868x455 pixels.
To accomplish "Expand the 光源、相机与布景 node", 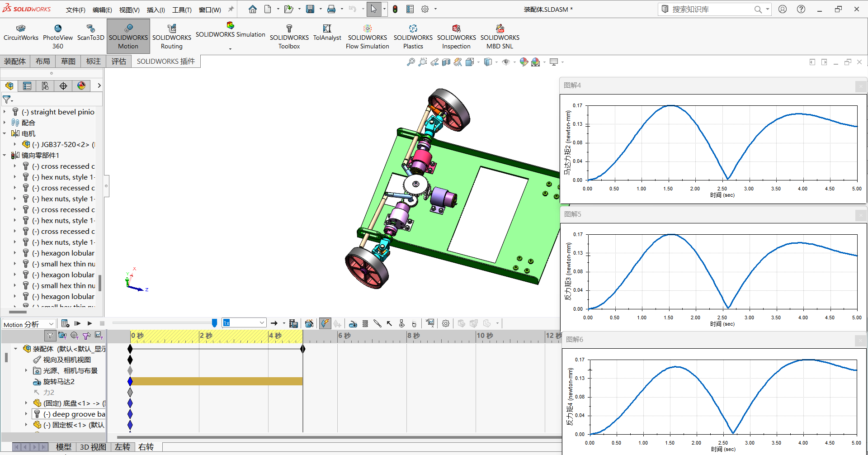I will (x=26, y=370).
